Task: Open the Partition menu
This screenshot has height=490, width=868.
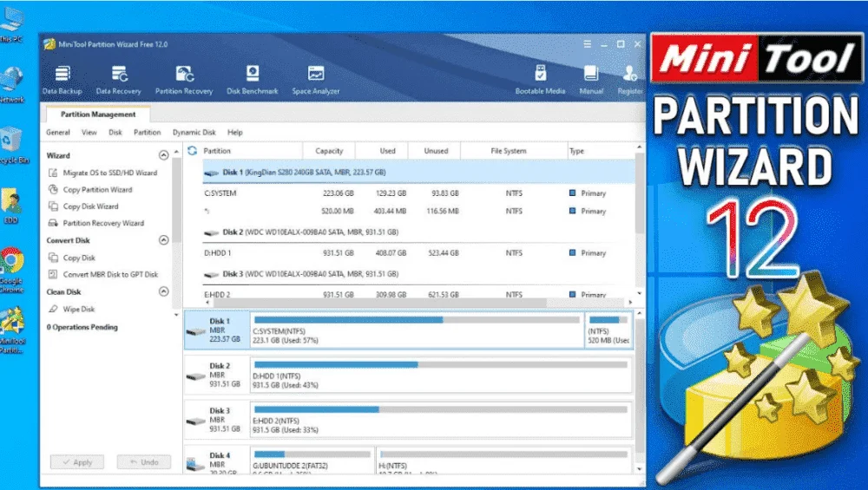Action: [x=148, y=132]
